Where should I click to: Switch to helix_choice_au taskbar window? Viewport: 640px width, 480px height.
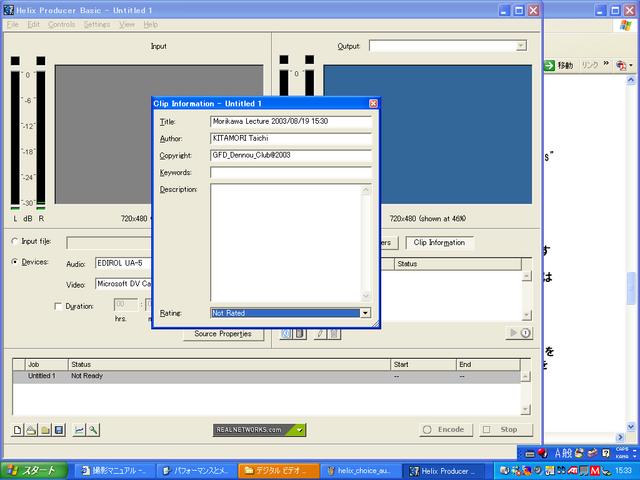click(361, 471)
